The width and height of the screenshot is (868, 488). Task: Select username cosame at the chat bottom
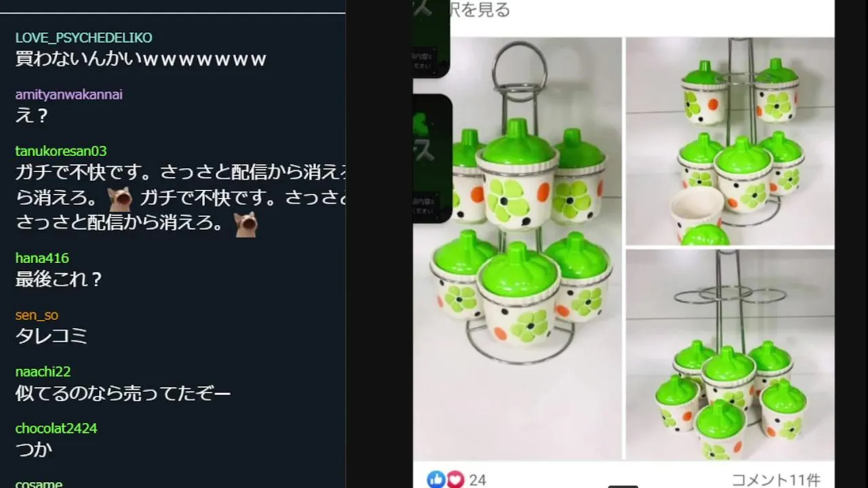pos(39,484)
